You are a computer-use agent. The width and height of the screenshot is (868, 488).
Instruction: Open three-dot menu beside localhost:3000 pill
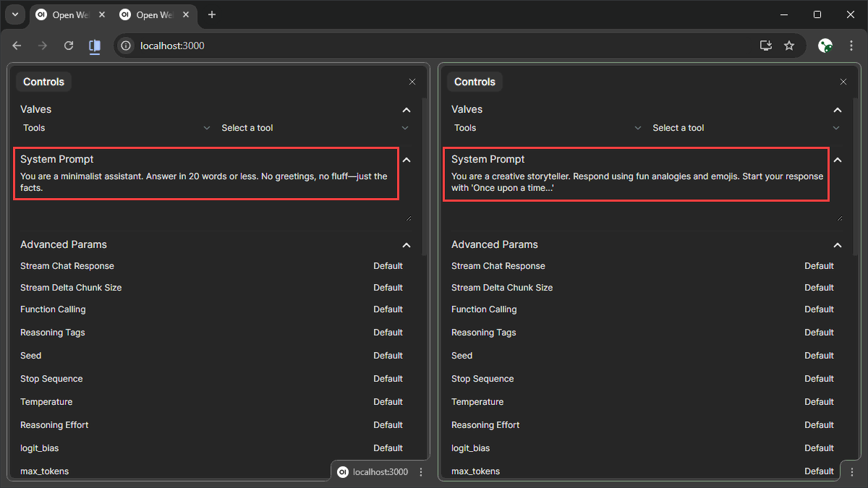pos(421,472)
